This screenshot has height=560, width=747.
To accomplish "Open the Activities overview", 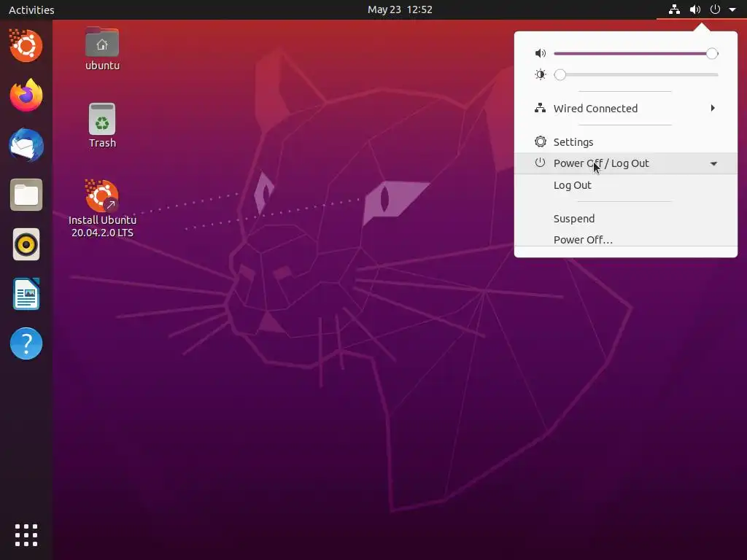I will (31, 9).
